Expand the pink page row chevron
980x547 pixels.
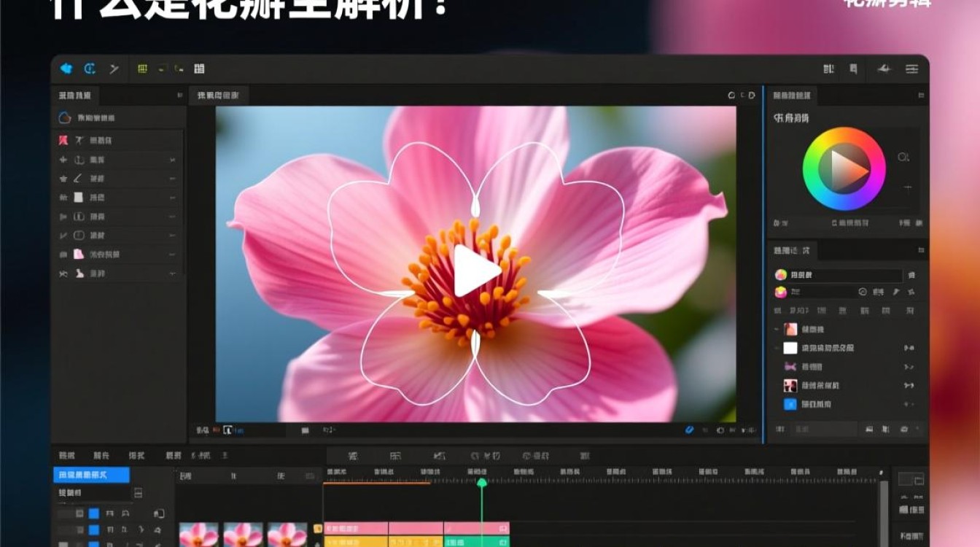173,255
